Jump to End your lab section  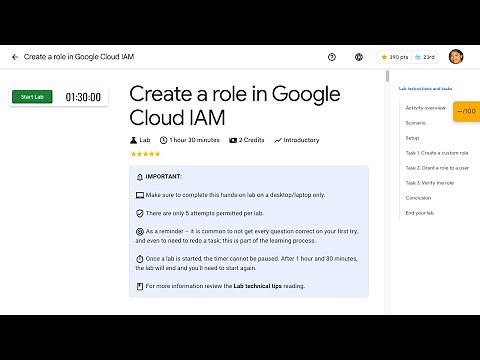coord(420,213)
